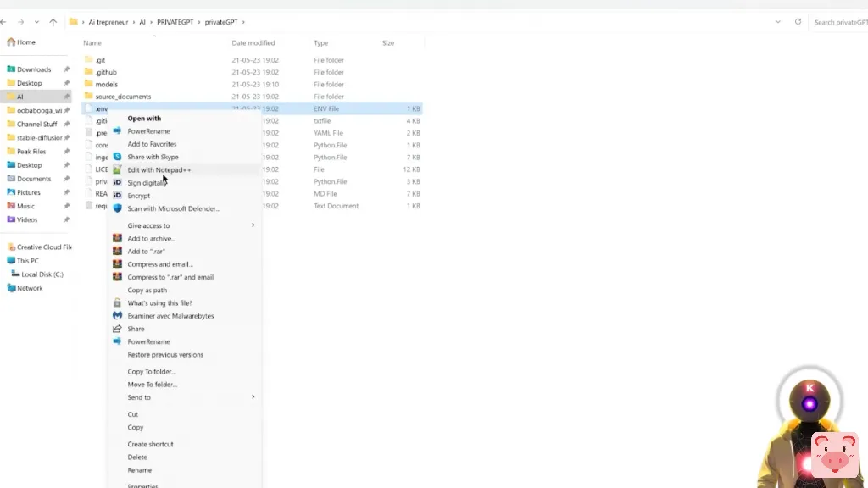Click Share option with share icon
Viewport: 868px width, 488px height.
click(x=136, y=329)
